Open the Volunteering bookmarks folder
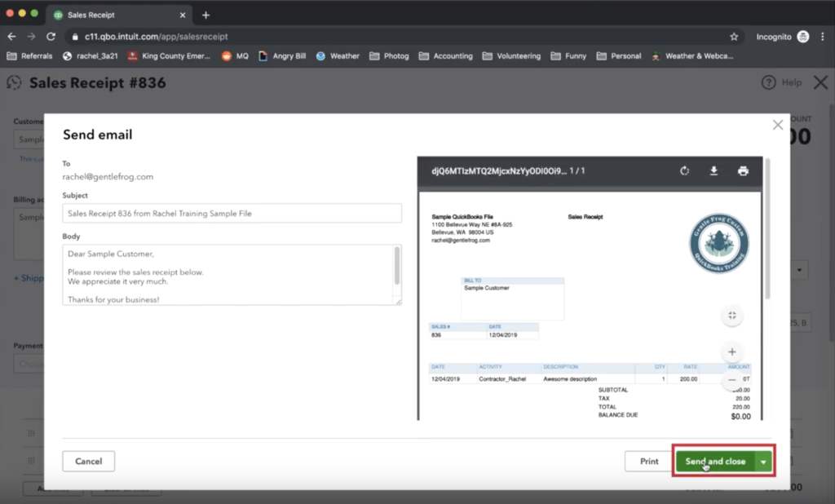This screenshot has width=835, height=504. coord(510,56)
